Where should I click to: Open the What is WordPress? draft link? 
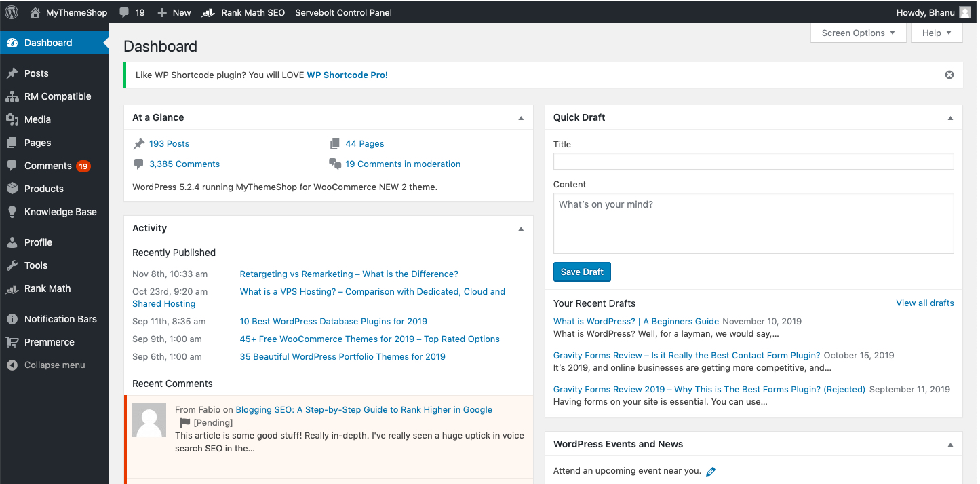coord(636,321)
